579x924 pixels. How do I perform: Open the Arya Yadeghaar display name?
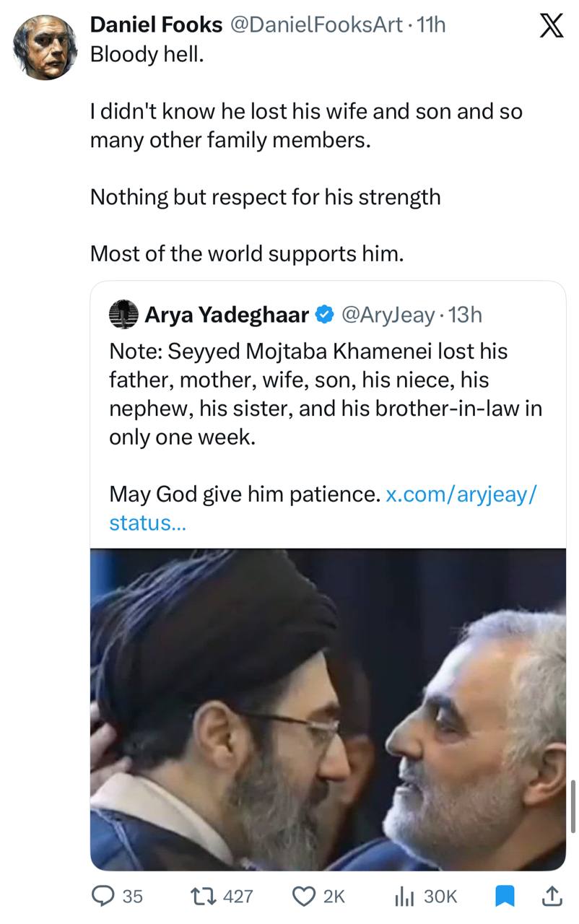point(227,315)
